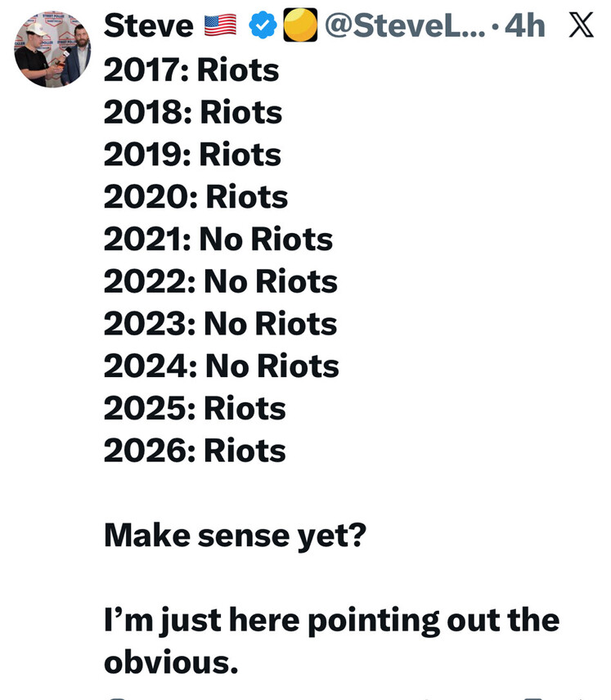Image resolution: width=611 pixels, height=700 pixels.
Task: Click the line "2023: No Riots"
Action: point(221,324)
